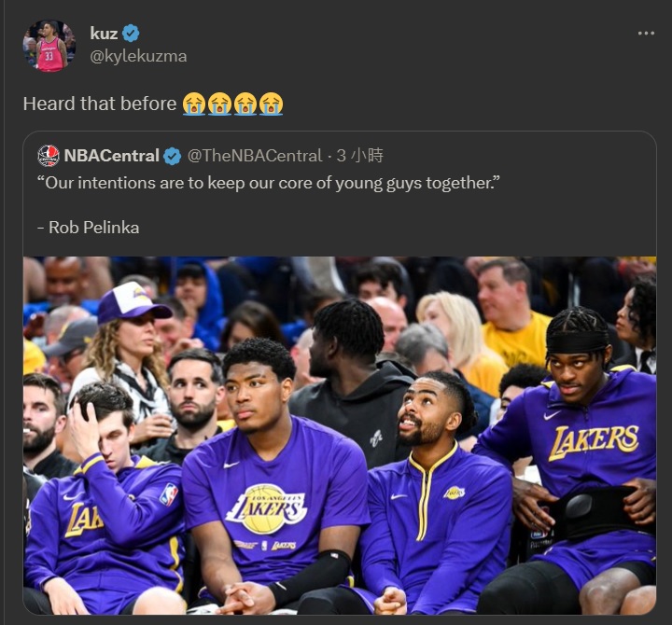Open the quoted "Our intentions" tweet text
Viewport: 672px width, 625px height.
[x=269, y=183]
